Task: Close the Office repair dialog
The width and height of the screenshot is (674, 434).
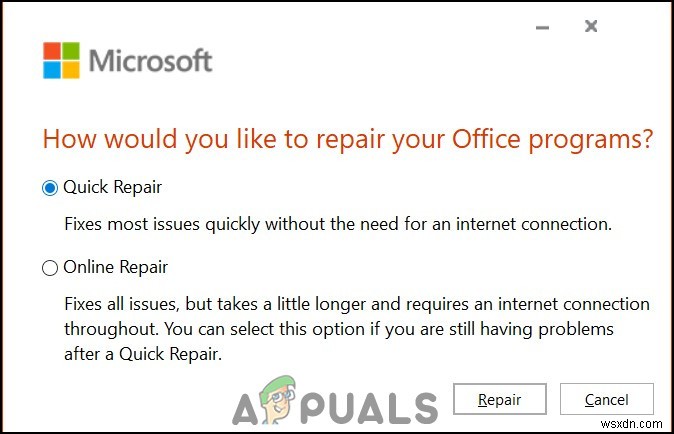Action: [x=591, y=27]
